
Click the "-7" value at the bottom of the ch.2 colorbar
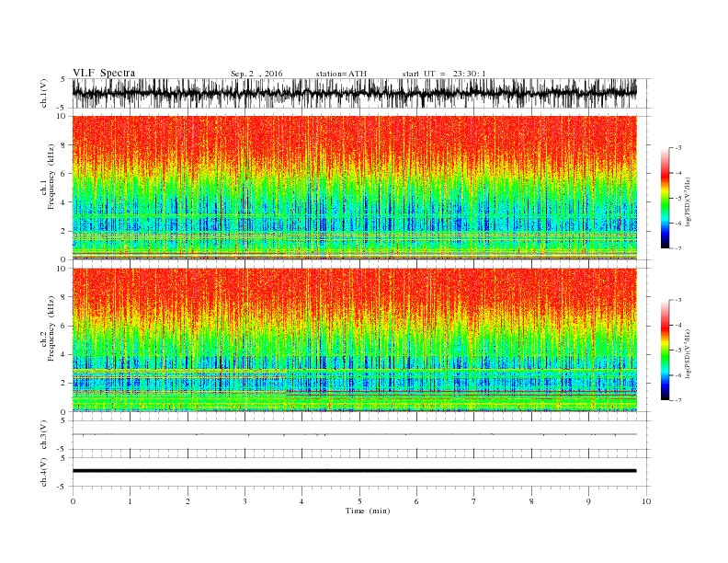[678, 400]
